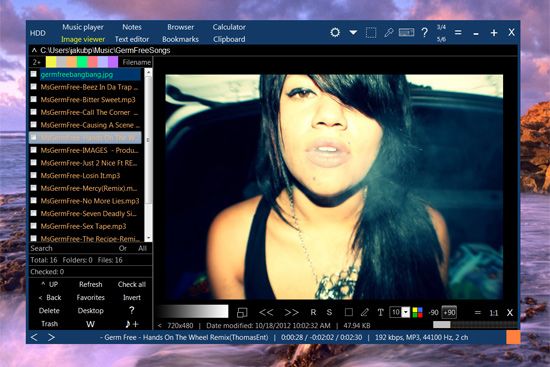Go to Desktop folder
This screenshot has height=367, width=550.
pos(90,311)
